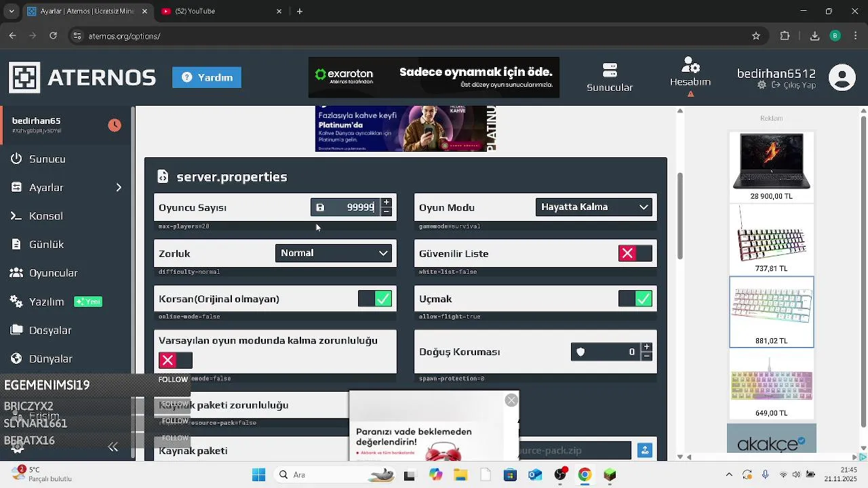Click the Sunucu power icon

(17, 159)
